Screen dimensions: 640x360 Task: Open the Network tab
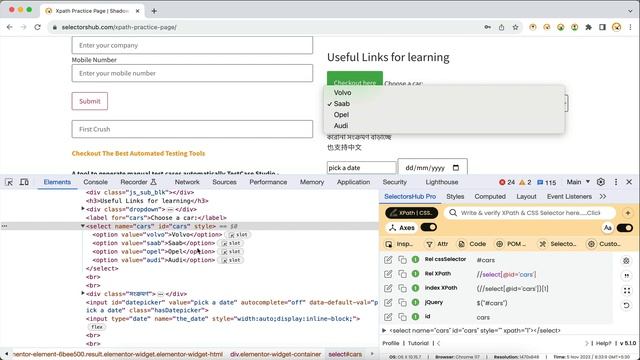pyautogui.click(x=187, y=182)
